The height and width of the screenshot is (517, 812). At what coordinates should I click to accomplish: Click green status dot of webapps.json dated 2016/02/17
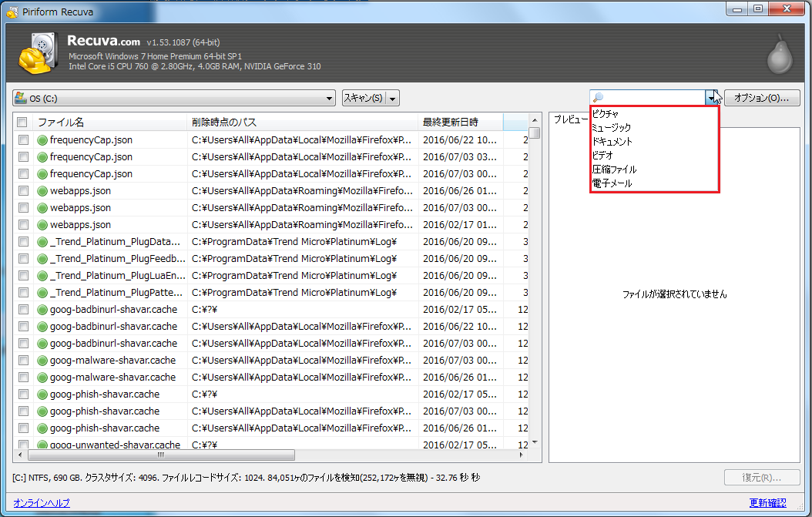click(x=42, y=225)
